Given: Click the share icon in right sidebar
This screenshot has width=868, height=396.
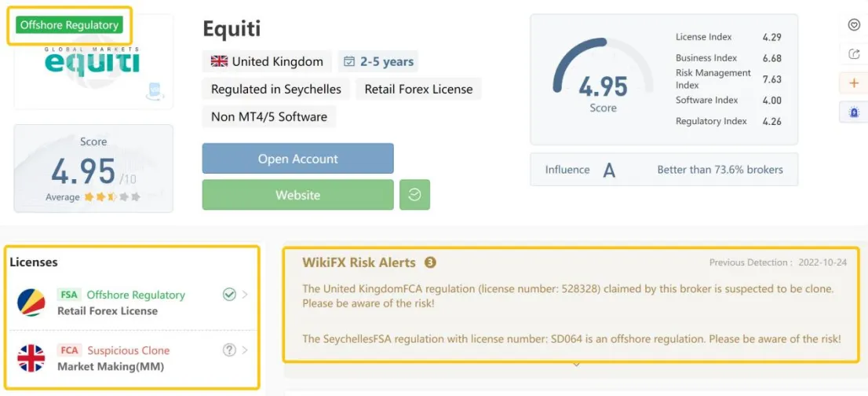Looking at the screenshot, I should [x=854, y=53].
